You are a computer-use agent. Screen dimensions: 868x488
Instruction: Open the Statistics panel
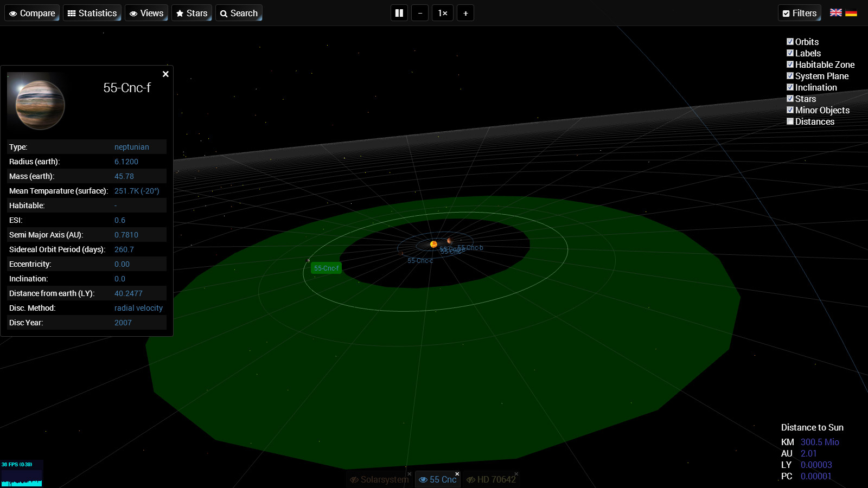(x=92, y=13)
